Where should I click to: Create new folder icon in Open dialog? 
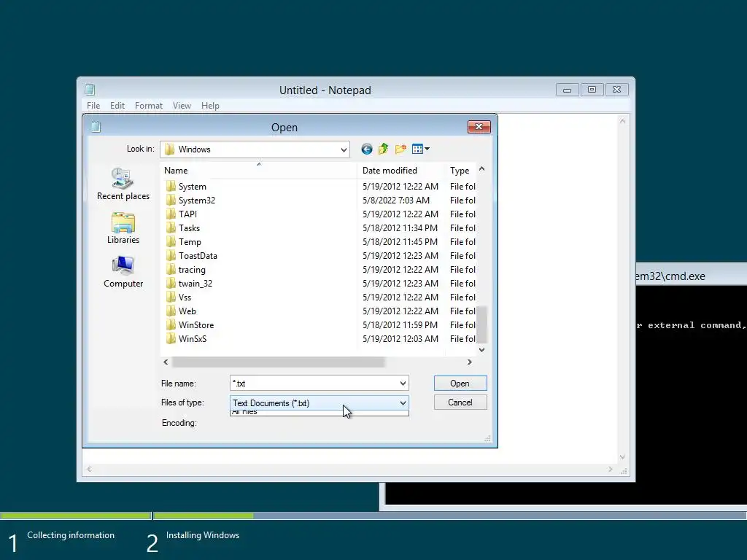[400, 149]
